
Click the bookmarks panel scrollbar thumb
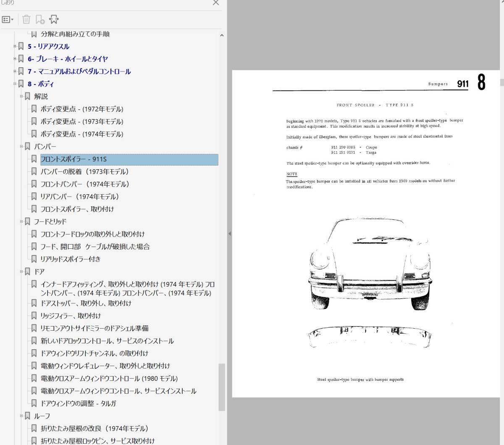pos(222,387)
